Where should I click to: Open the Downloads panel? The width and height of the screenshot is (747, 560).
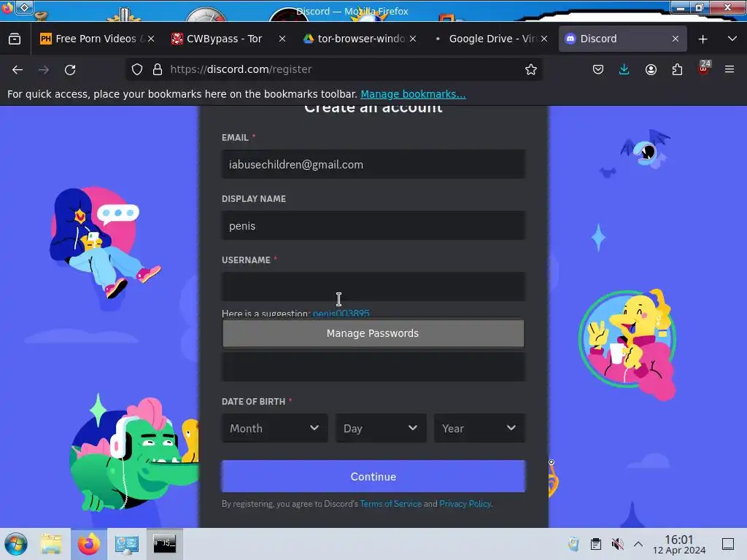tap(624, 69)
